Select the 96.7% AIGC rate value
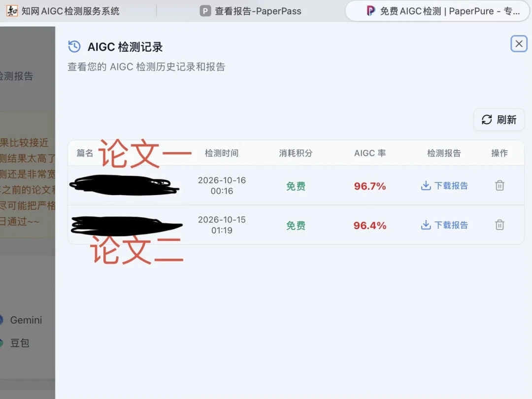The height and width of the screenshot is (399, 532). tap(370, 186)
